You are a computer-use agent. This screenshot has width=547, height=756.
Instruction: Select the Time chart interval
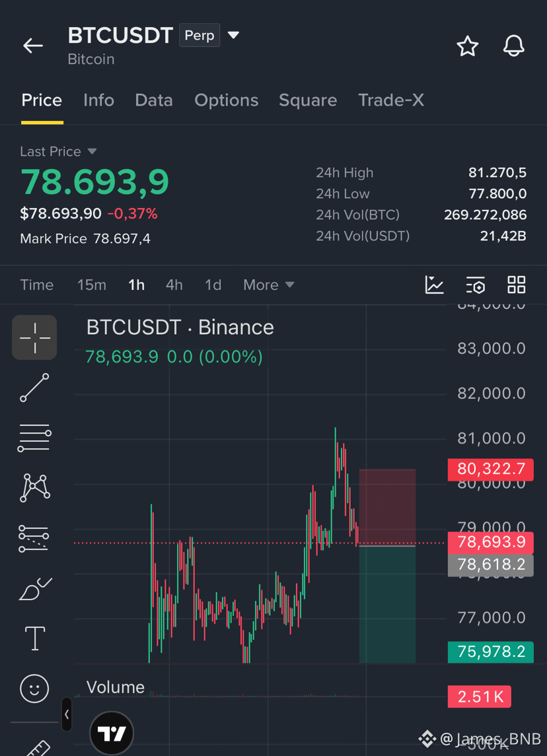click(x=36, y=285)
